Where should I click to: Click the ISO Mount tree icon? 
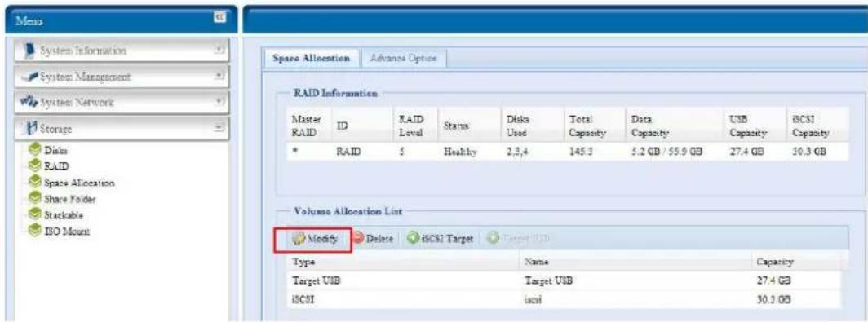(35, 230)
